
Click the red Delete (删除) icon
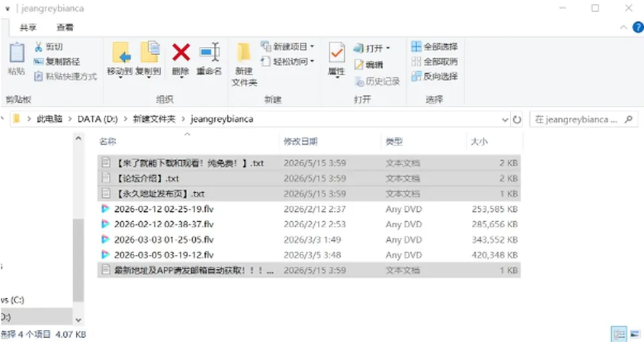click(x=180, y=52)
